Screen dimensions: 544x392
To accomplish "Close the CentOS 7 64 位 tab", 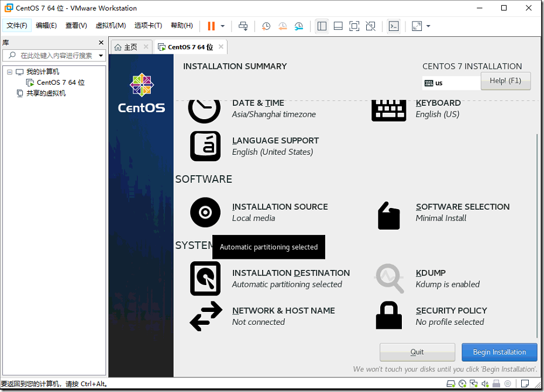I will [221, 47].
